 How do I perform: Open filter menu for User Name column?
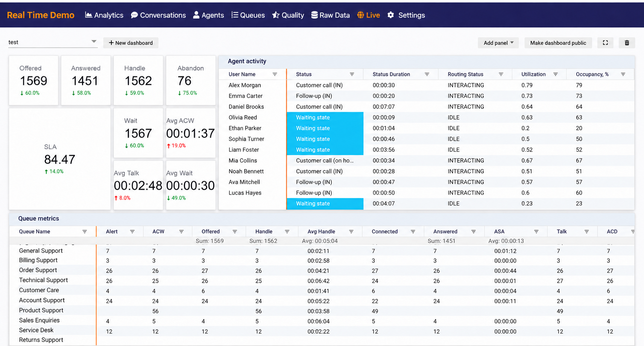coord(275,74)
